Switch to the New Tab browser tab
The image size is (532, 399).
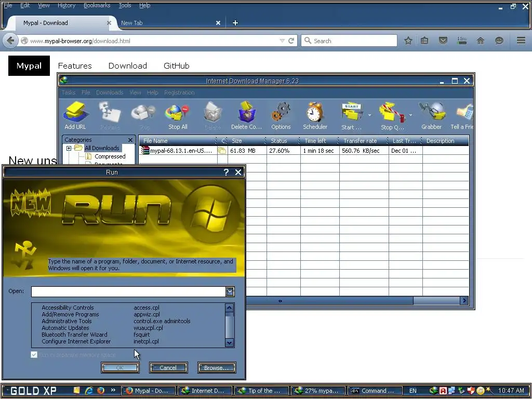[x=170, y=23]
